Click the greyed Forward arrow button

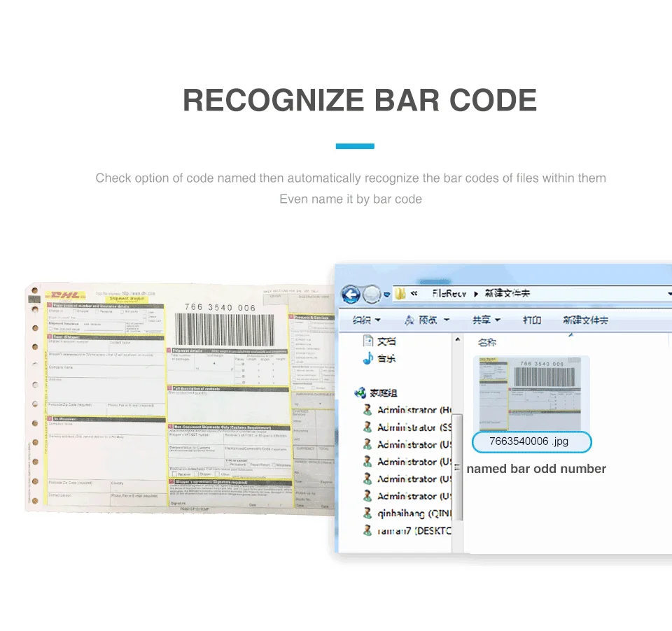[372, 295]
